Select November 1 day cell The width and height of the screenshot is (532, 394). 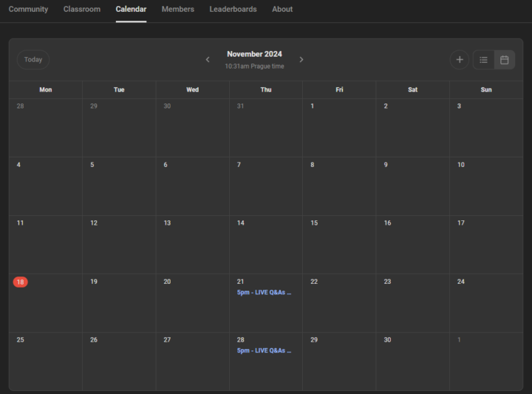click(338, 127)
